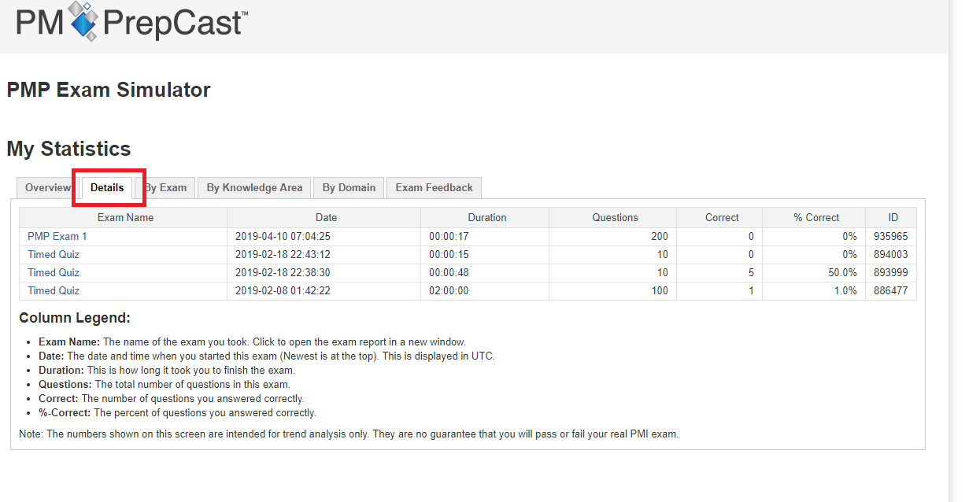This screenshot has height=502, width=980.
Task: Click the PM PrepCast diamond logo icon
Action: pos(84,20)
